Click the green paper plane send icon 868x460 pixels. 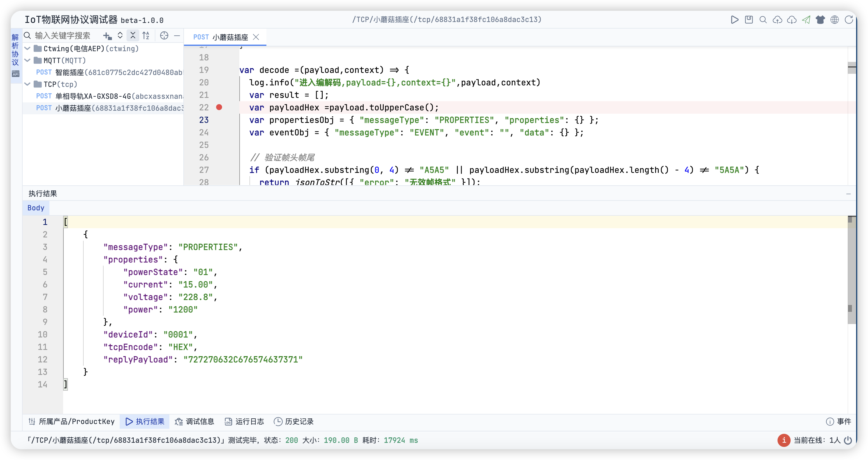(x=806, y=20)
